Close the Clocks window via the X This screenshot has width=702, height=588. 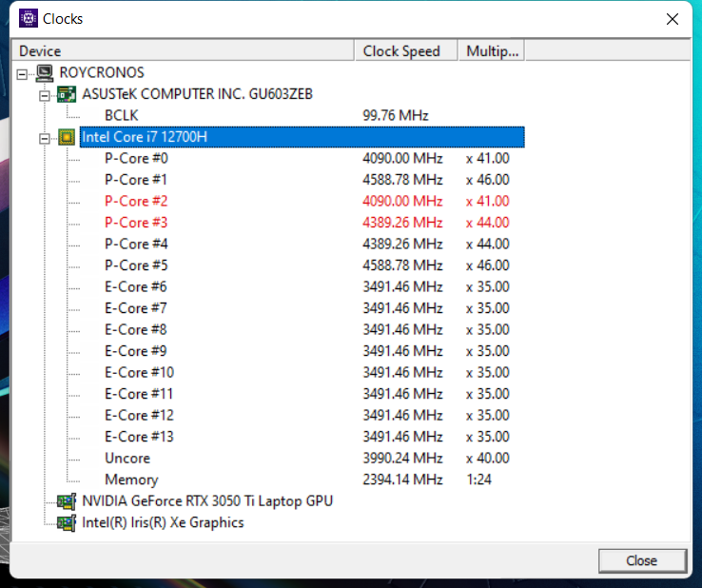pyautogui.click(x=672, y=19)
